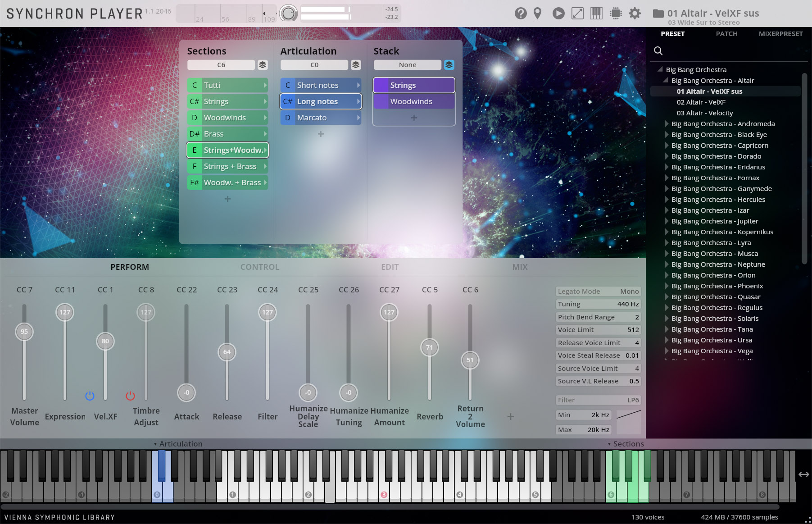Click the preset browser scrollbar

coord(805,168)
